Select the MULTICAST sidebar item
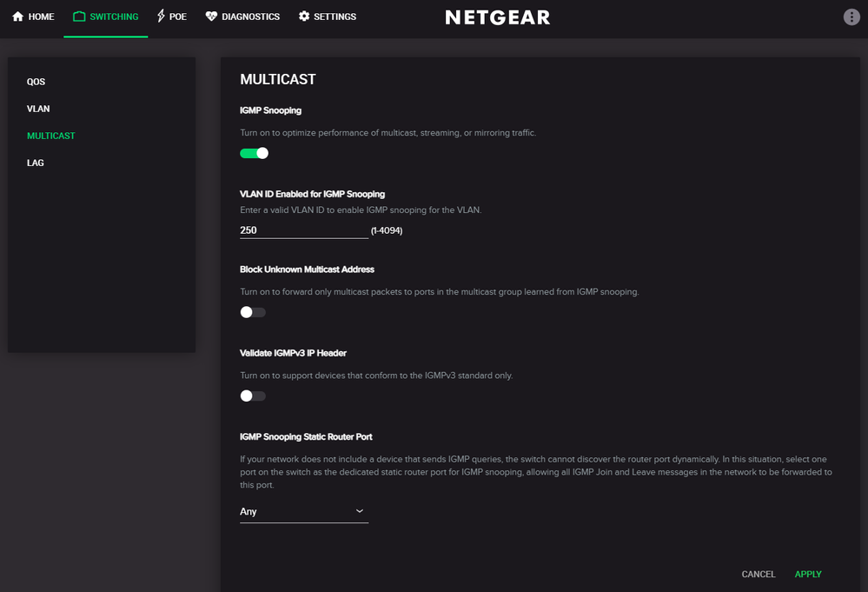 pos(50,136)
